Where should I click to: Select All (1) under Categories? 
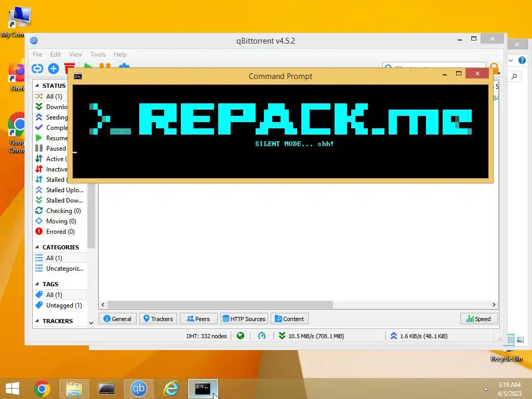coord(60,258)
